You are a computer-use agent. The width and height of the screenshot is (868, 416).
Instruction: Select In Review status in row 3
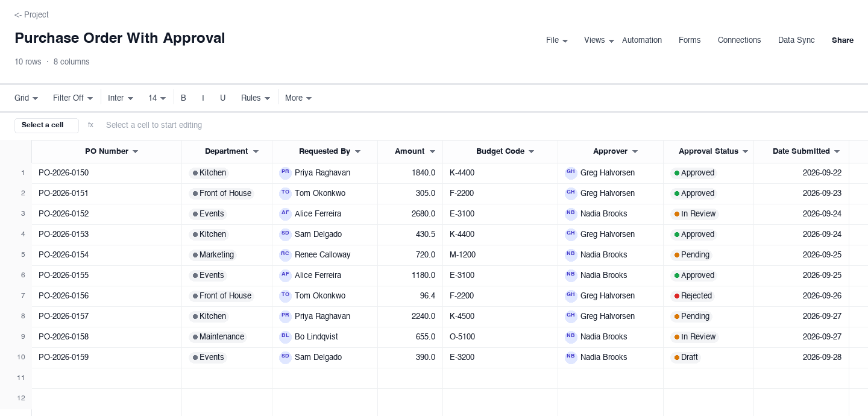tap(694, 214)
